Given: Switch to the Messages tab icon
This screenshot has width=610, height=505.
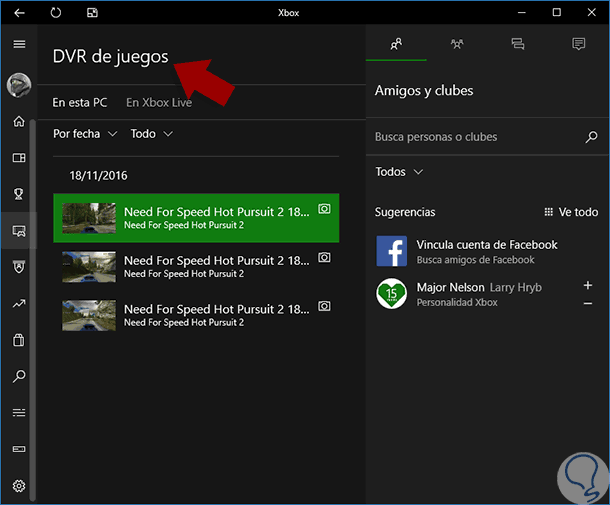Looking at the screenshot, I should (x=518, y=44).
